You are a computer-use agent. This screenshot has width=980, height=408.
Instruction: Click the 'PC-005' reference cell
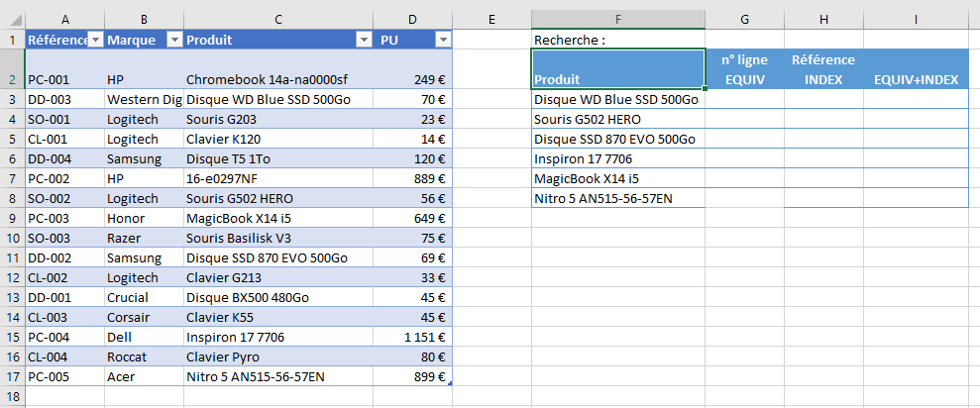coord(65,376)
